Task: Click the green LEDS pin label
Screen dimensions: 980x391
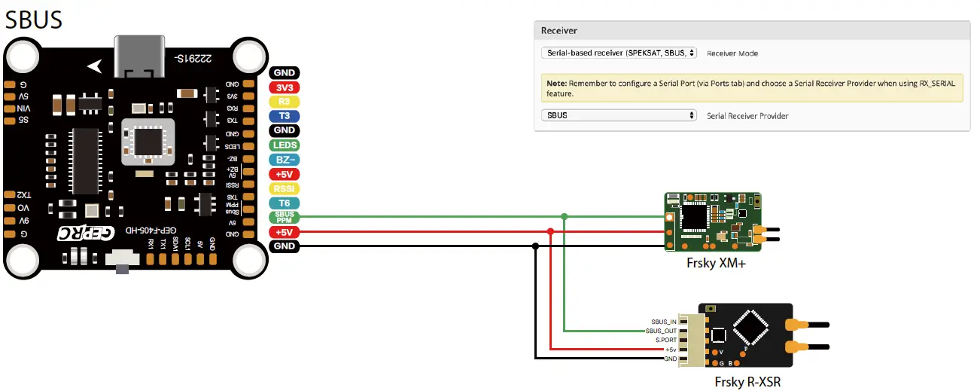Action: (284, 145)
